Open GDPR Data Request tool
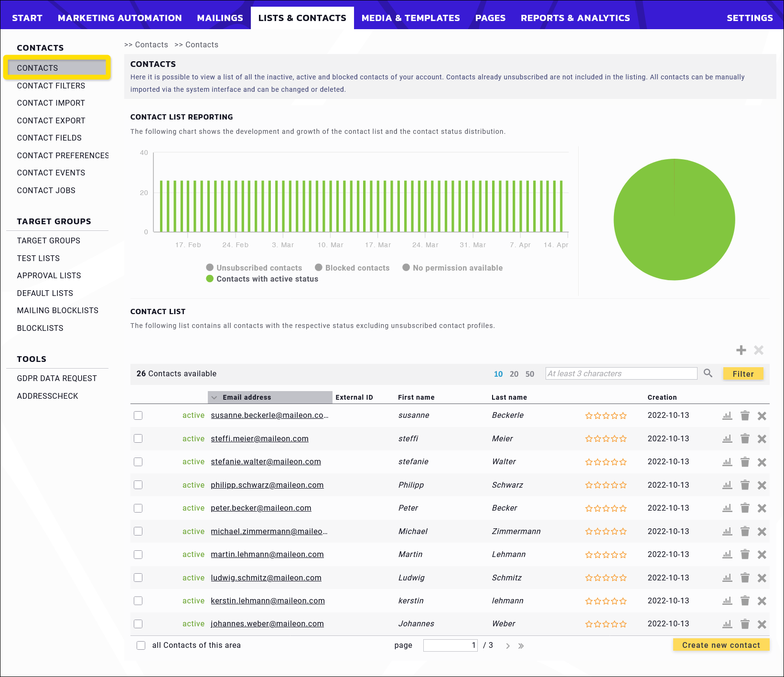This screenshot has width=784, height=677. click(57, 378)
